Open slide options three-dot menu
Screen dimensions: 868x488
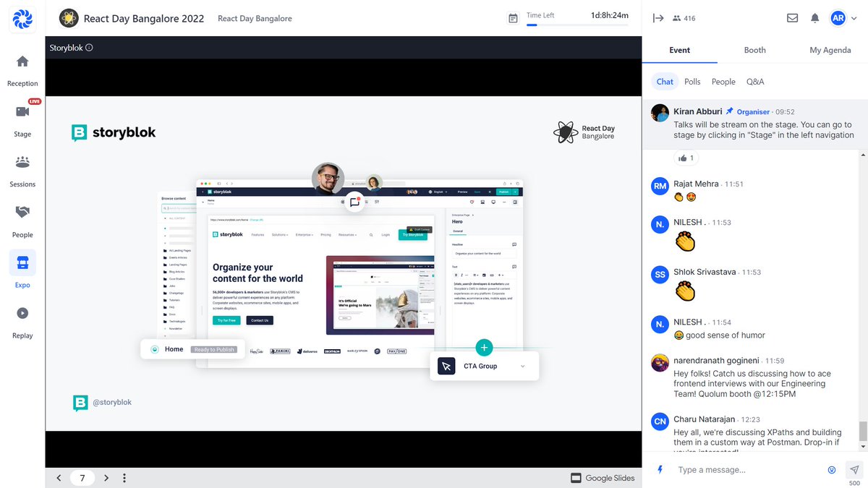(x=124, y=478)
